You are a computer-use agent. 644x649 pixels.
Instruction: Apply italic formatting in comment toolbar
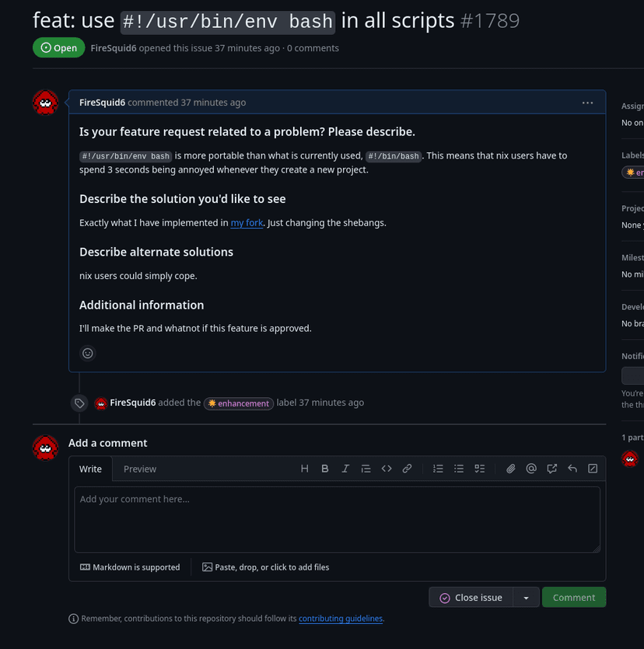(345, 469)
